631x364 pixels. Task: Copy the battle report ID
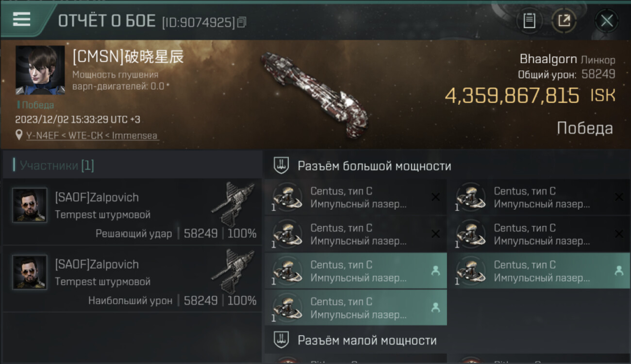(241, 22)
